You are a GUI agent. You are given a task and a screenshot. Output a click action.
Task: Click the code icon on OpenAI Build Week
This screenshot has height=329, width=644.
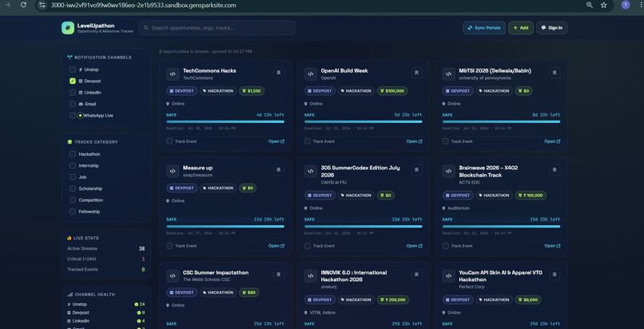pos(311,74)
